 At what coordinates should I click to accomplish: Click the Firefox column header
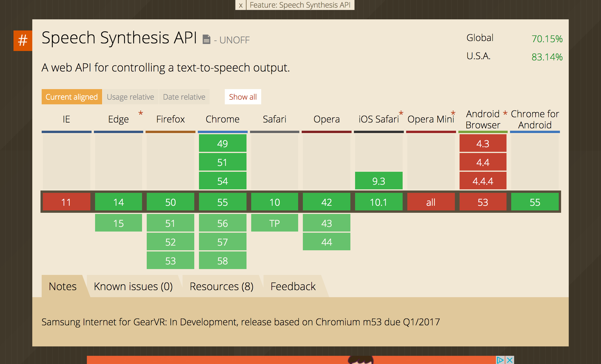pyautogui.click(x=170, y=119)
